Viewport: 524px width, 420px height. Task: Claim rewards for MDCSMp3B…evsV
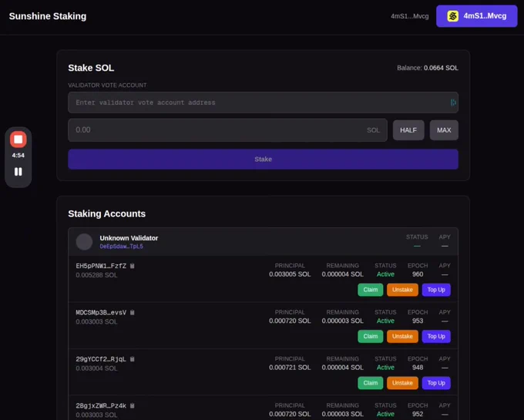pyautogui.click(x=371, y=336)
